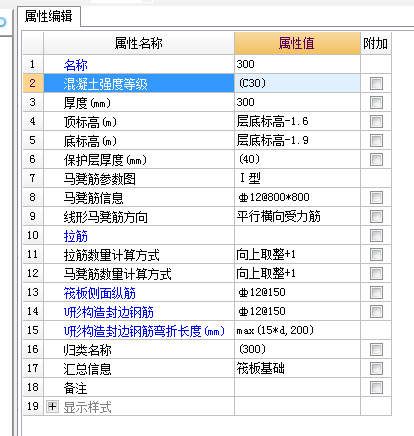Open the 马凳筋参数图 Ⅰ型 value cell
The width and height of the screenshot is (414, 436).
pyautogui.click(x=297, y=178)
